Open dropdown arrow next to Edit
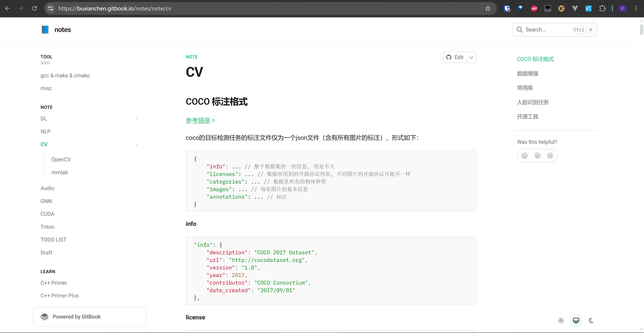 [471, 57]
